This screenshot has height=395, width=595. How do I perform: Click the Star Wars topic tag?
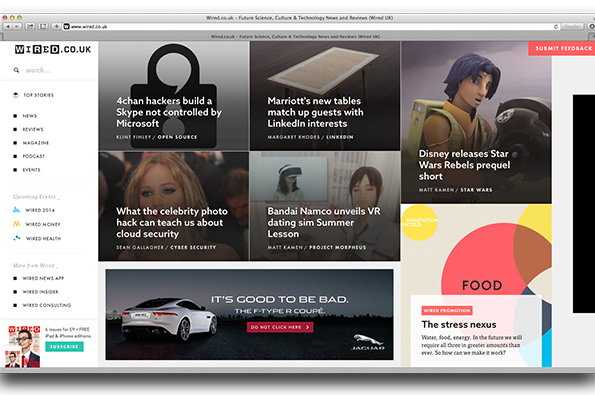tap(476, 190)
